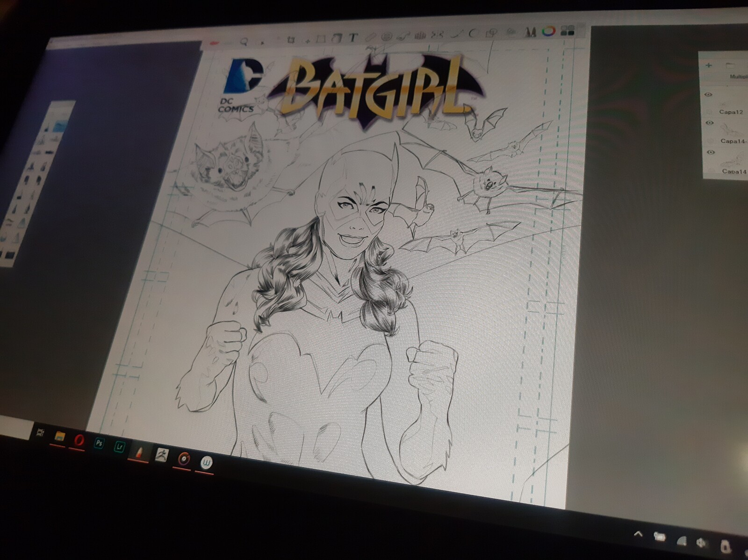Select the Crop tool in top toolbar

[x=290, y=40]
